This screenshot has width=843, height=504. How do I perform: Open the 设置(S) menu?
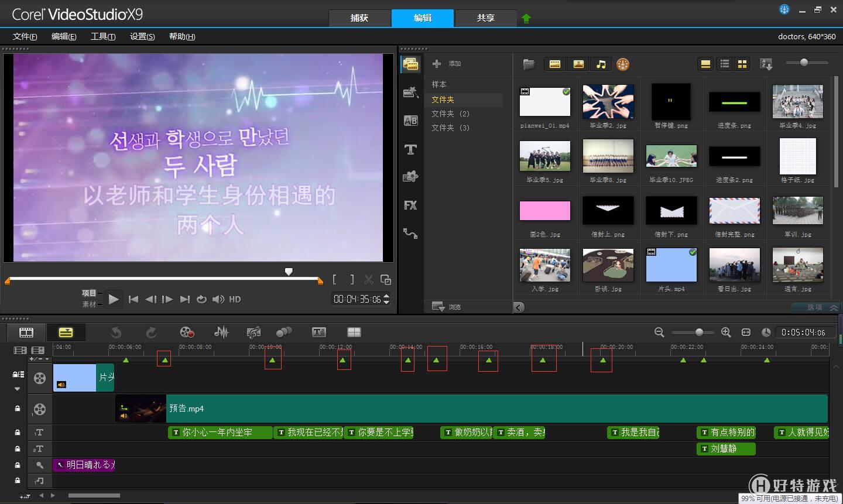[142, 36]
